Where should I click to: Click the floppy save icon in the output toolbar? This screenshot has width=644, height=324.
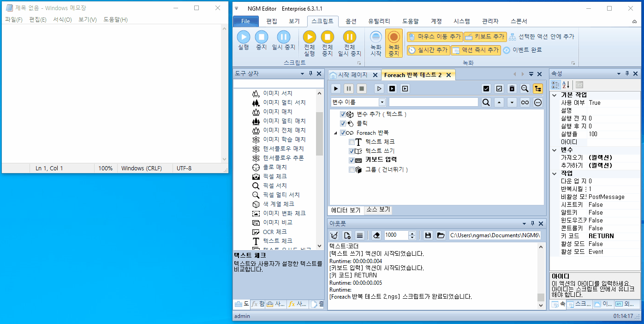tap(428, 235)
